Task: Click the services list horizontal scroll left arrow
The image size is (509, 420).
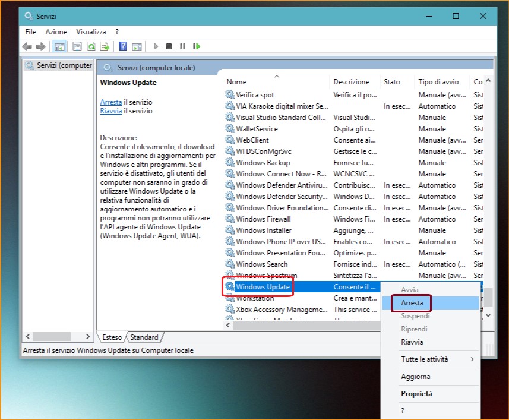Action: pyautogui.click(x=228, y=325)
